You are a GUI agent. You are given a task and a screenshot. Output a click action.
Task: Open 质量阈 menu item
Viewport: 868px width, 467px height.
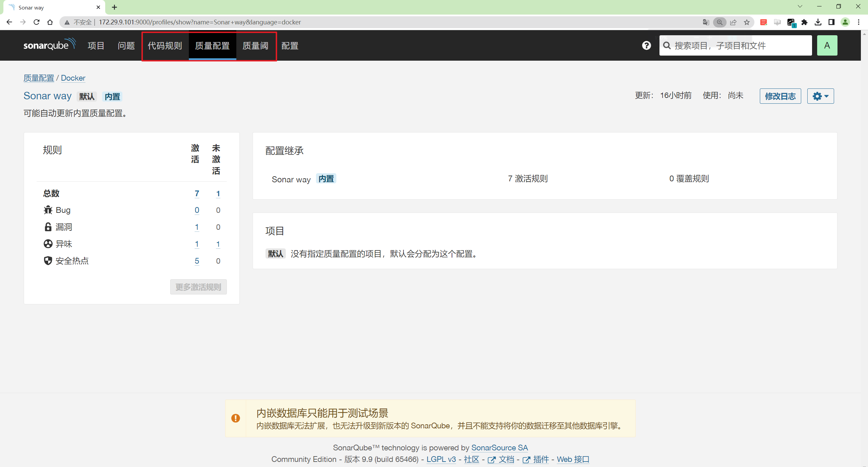tap(255, 45)
